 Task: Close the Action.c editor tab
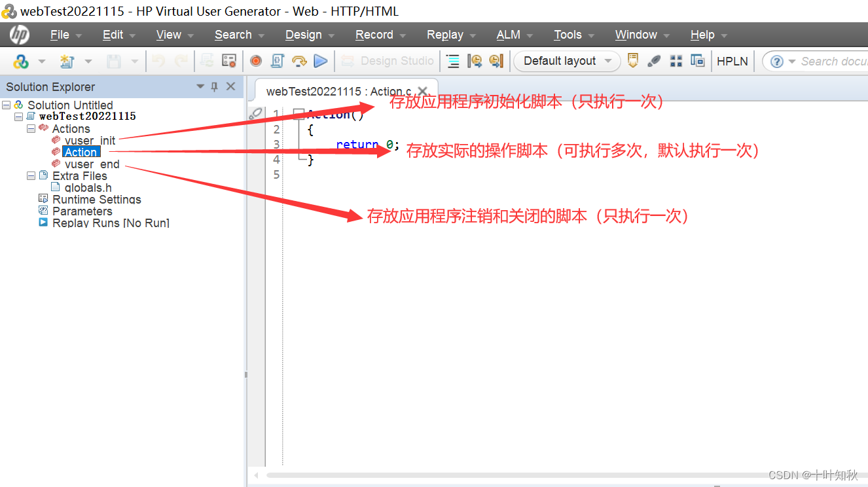[423, 92]
